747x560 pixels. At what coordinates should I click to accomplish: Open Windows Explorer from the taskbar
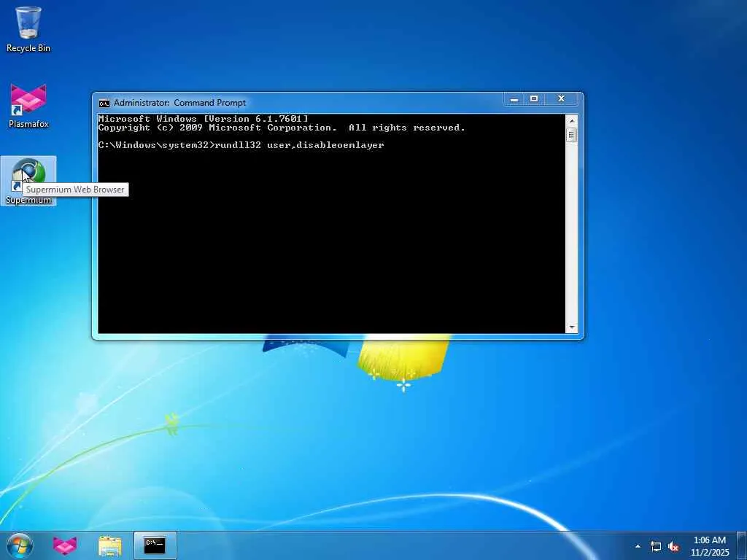(110, 545)
